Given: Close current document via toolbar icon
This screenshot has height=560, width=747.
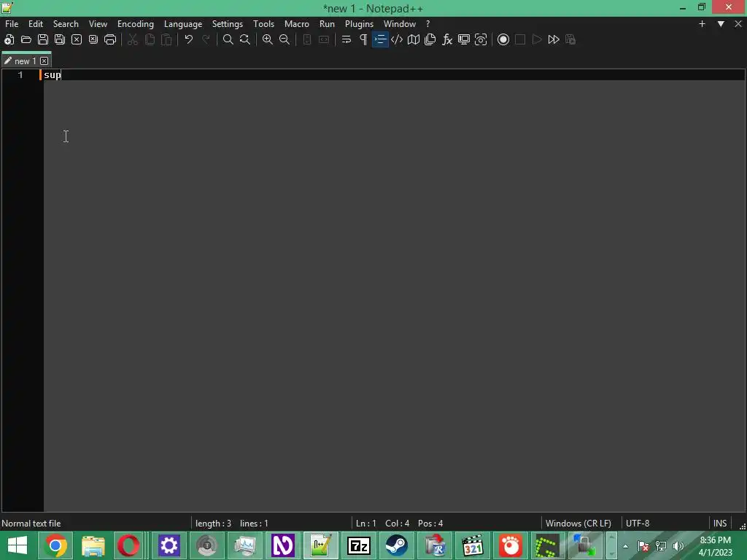Looking at the screenshot, I should click(76, 39).
